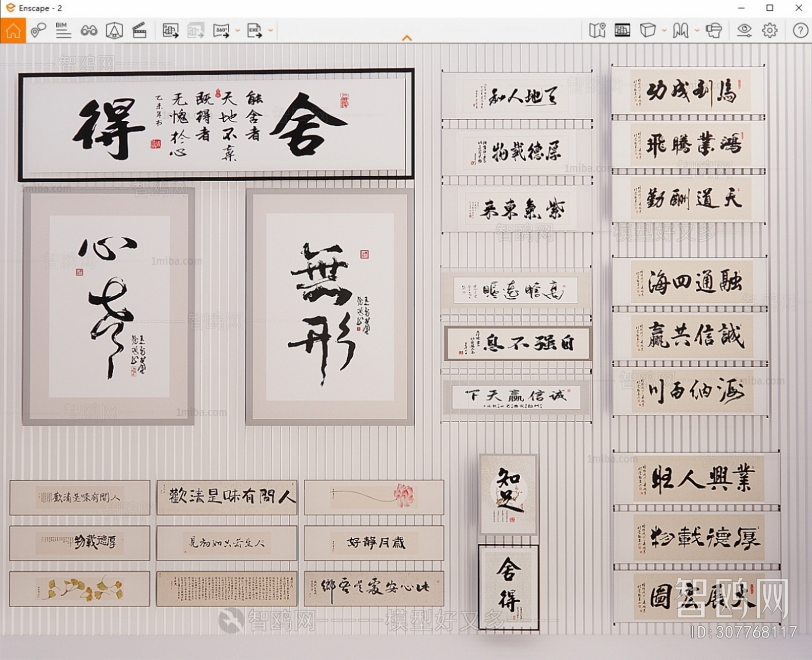Select the yellow ginkgo leaves painting
Viewport: 812px width, 660px height.
click(x=79, y=589)
